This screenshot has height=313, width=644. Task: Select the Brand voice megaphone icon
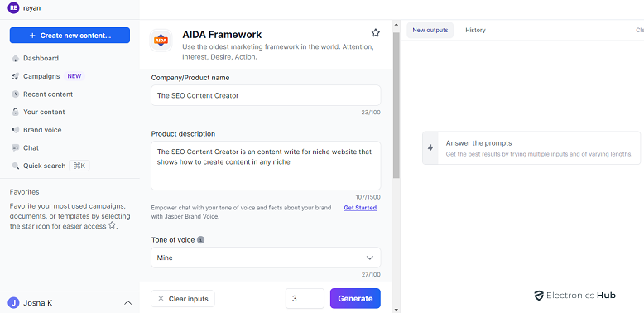coord(15,130)
